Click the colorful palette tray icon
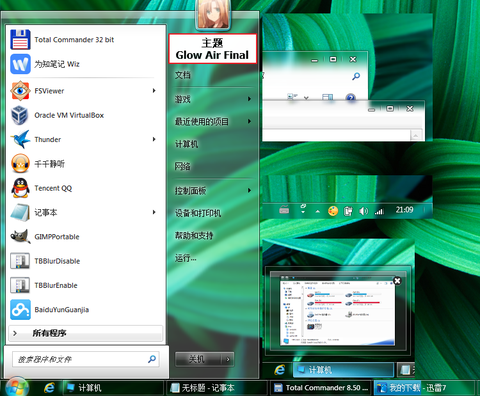The width and height of the screenshot is (480, 396). [x=333, y=211]
